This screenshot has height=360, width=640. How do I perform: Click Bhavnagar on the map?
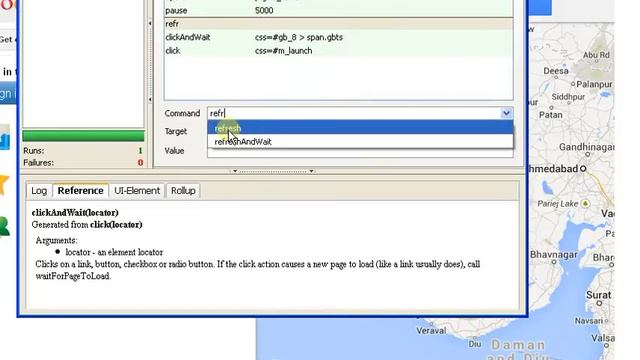[x=553, y=254]
